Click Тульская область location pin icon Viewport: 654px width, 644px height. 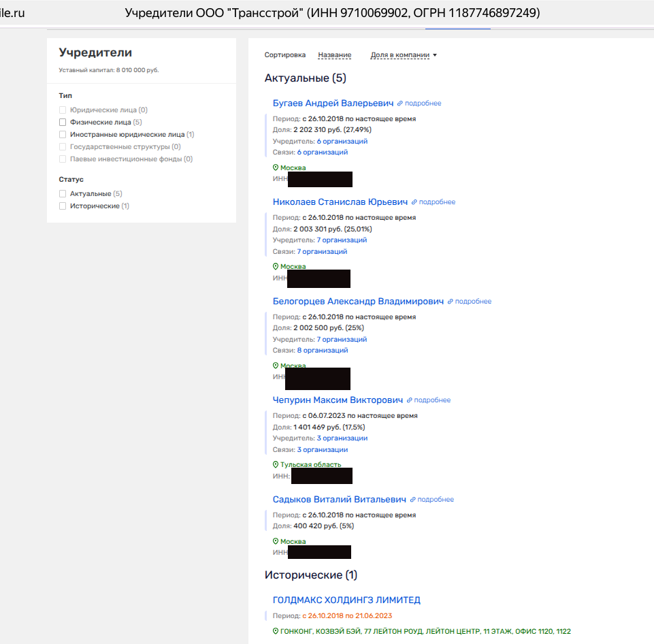point(276,465)
